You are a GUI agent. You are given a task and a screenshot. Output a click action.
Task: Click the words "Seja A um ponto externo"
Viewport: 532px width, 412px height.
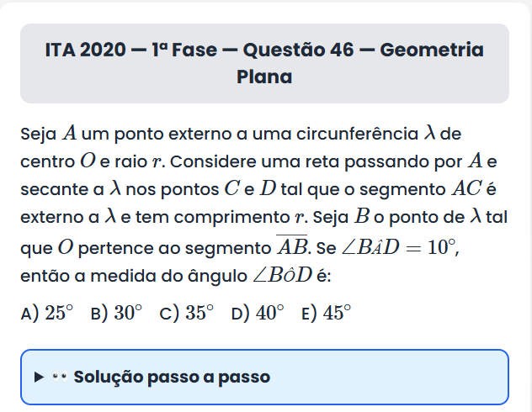click(x=113, y=133)
